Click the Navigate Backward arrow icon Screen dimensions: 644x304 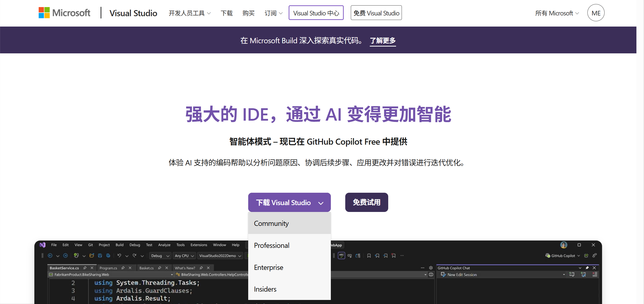[50, 256]
